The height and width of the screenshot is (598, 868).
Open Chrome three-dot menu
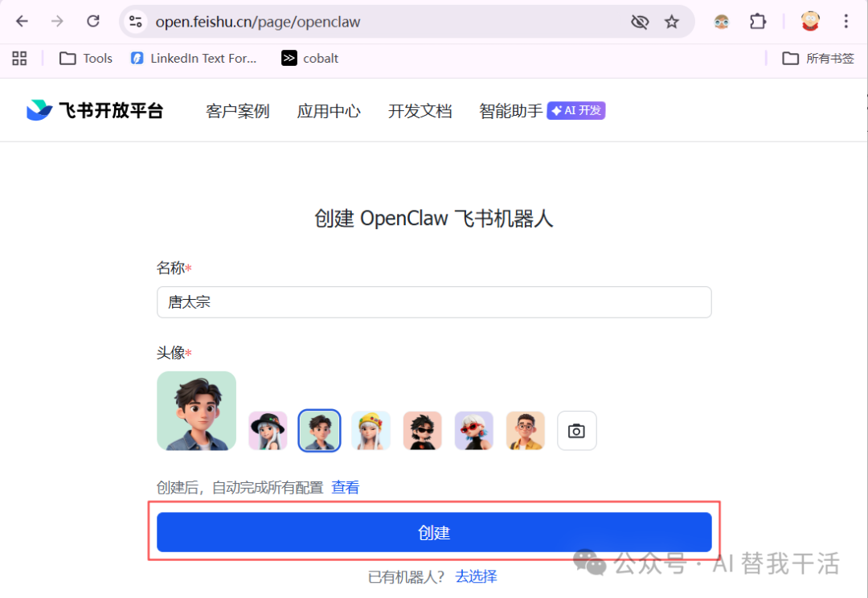tap(845, 22)
